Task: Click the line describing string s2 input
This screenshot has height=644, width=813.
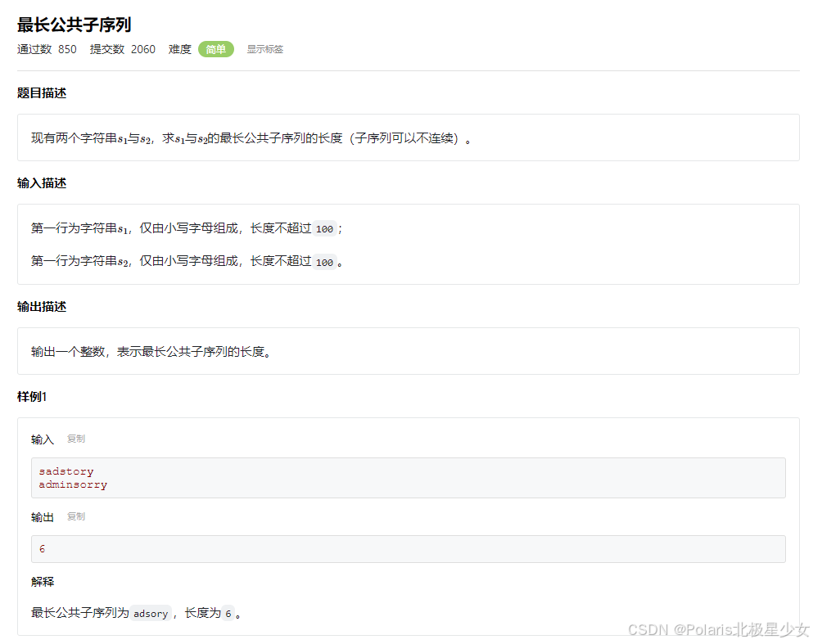Action: (187, 261)
